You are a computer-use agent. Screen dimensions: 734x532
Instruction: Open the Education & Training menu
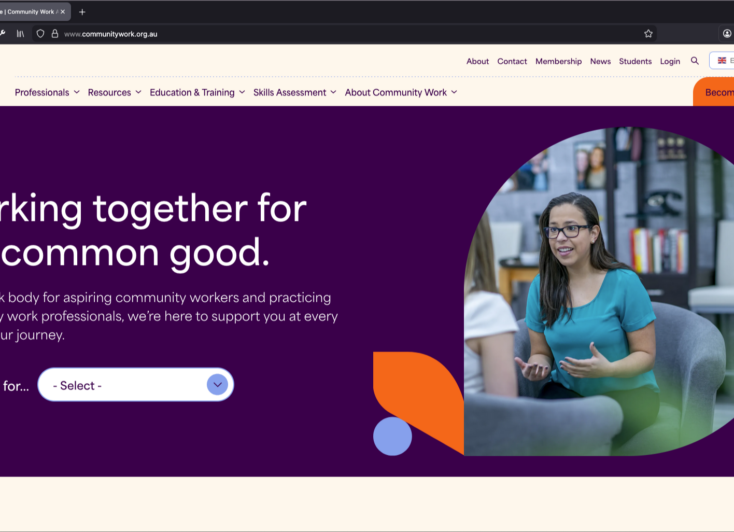197,92
